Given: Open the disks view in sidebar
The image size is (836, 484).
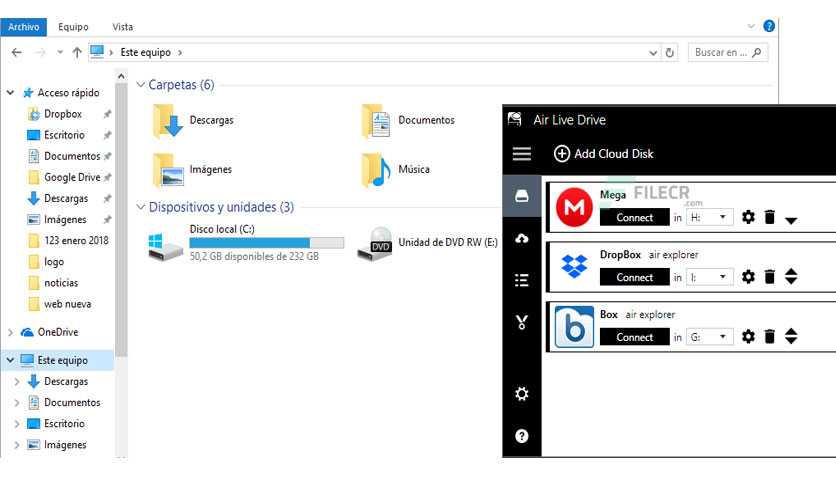Looking at the screenshot, I should [x=521, y=196].
